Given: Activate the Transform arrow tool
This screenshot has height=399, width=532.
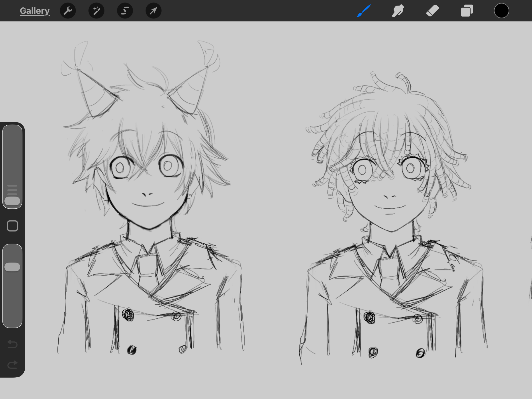Looking at the screenshot, I should [x=153, y=11].
